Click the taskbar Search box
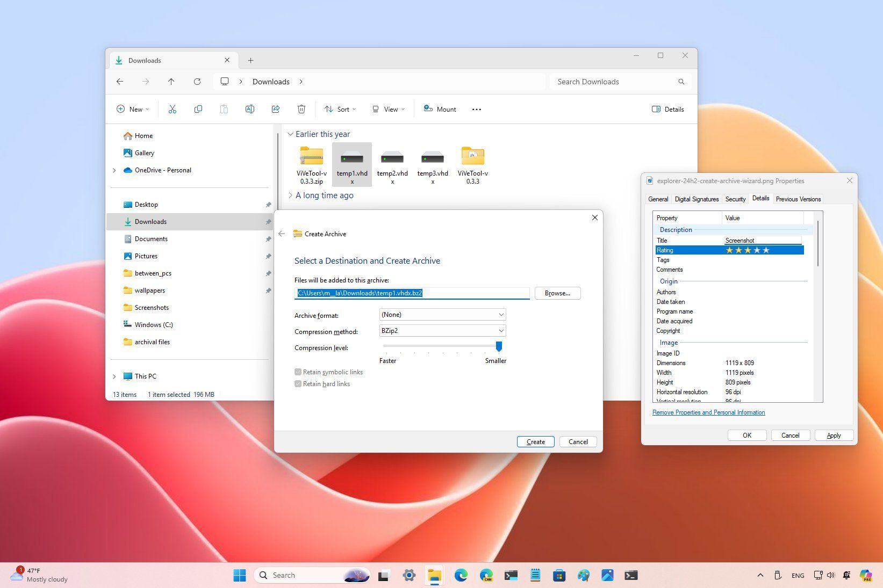Screen dimensions: 883x588 click(x=312, y=575)
